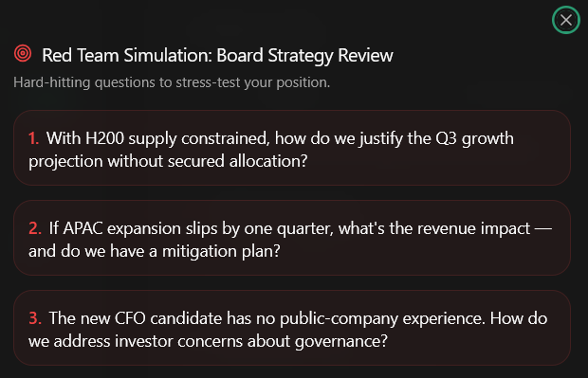Image resolution: width=588 pixels, height=378 pixels.
Task: Click the word "APAC" in question two
Action: [x=83, y=228]
